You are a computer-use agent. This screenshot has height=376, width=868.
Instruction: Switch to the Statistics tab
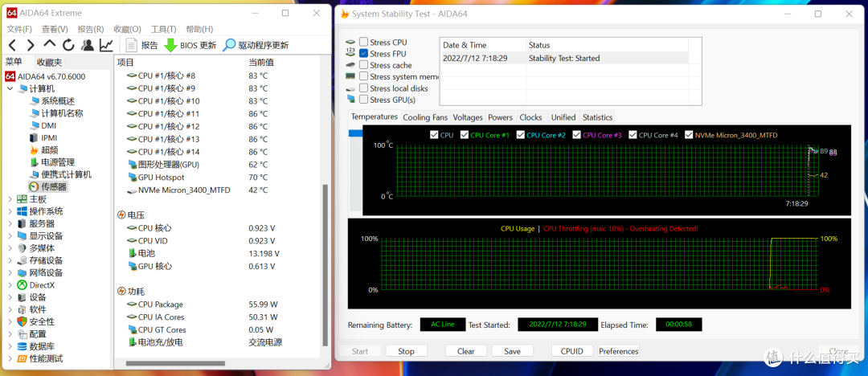pos(597,117)
